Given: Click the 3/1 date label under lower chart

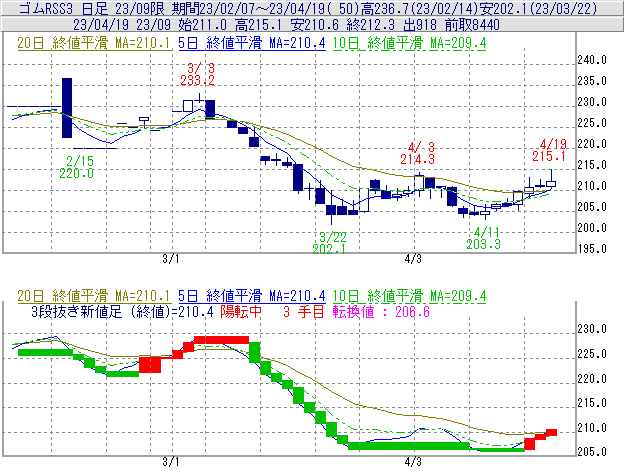Looking at the screenshot, I should [x=171, y=462].
